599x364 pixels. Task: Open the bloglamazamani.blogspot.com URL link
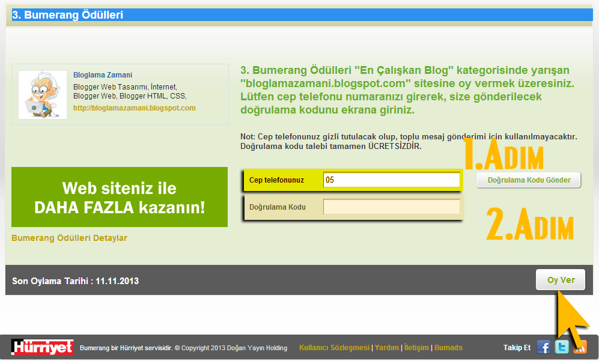[x=135, y=108]
